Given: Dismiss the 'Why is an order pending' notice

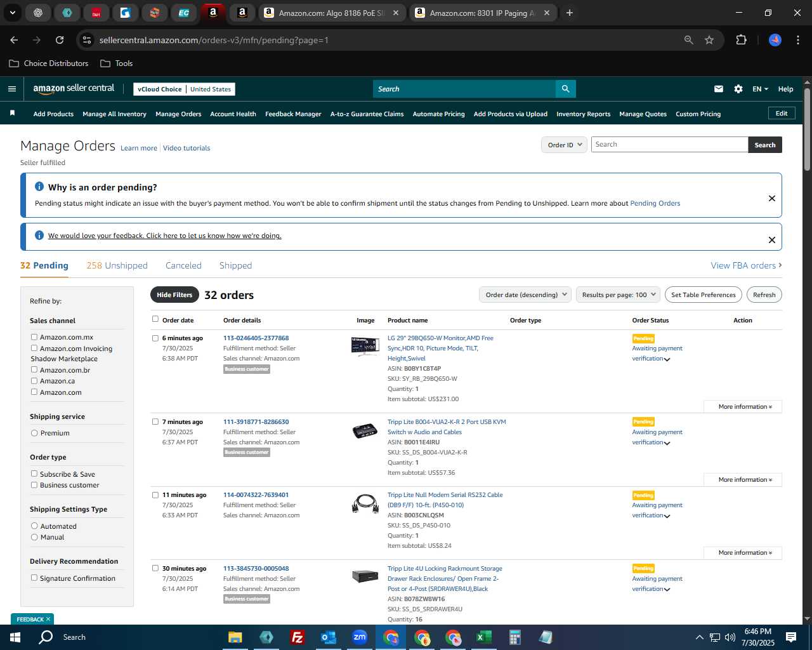Looking at the screenshot, I should click(x=772, y=198).
